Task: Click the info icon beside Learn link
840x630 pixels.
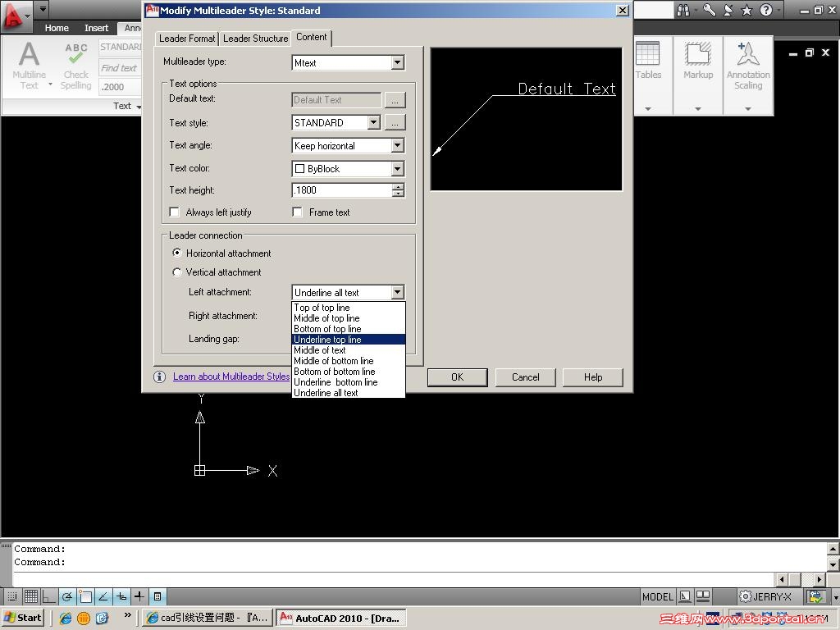Action: pos(159,377)
